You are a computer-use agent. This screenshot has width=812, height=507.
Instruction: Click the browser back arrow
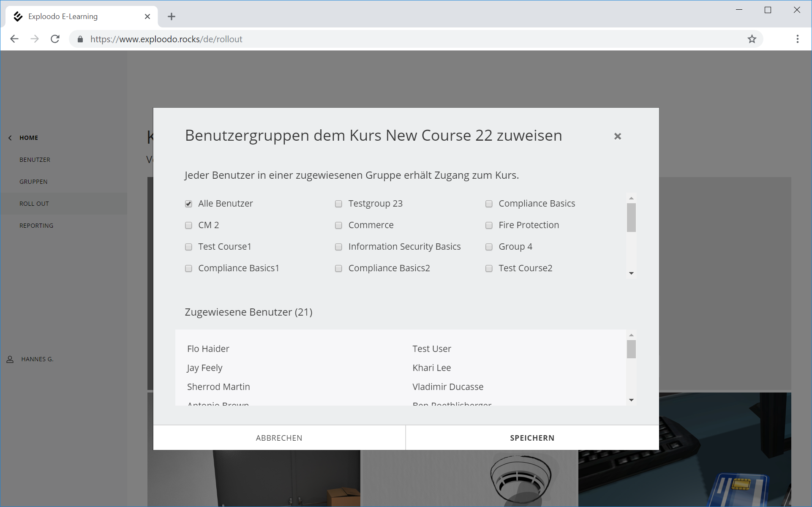tap(14, 39)
